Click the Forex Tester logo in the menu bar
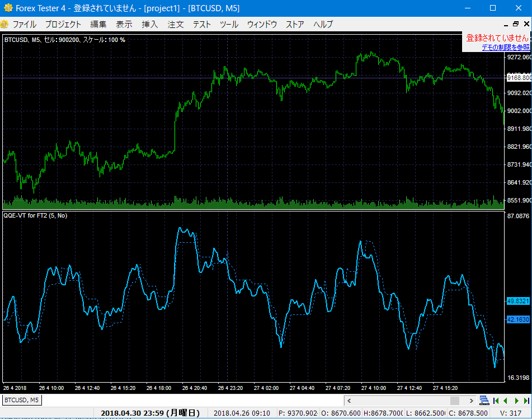The height and width of the screenshot is (419, 532). click(4, 24)
